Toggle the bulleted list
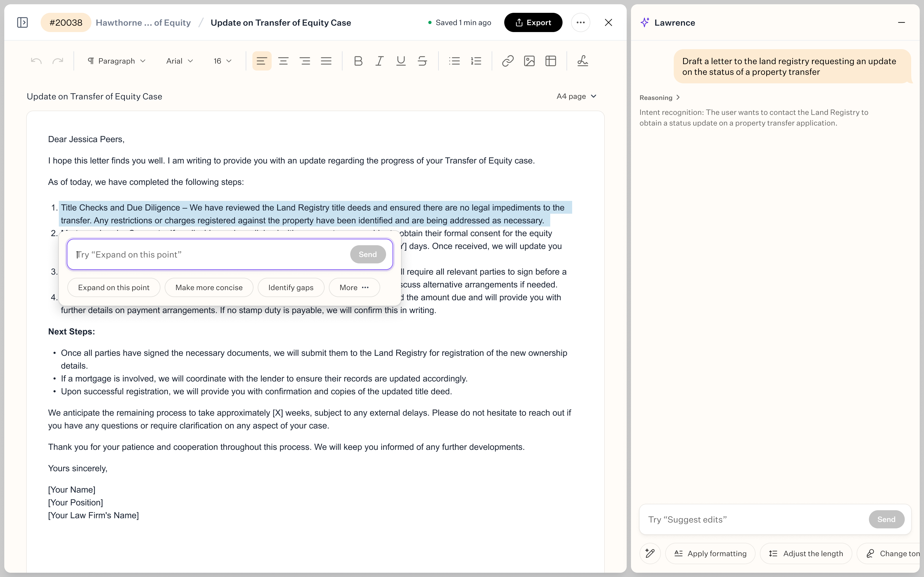Image resolution: width=924 pixels, height=577 pixels. pos(454,61)
